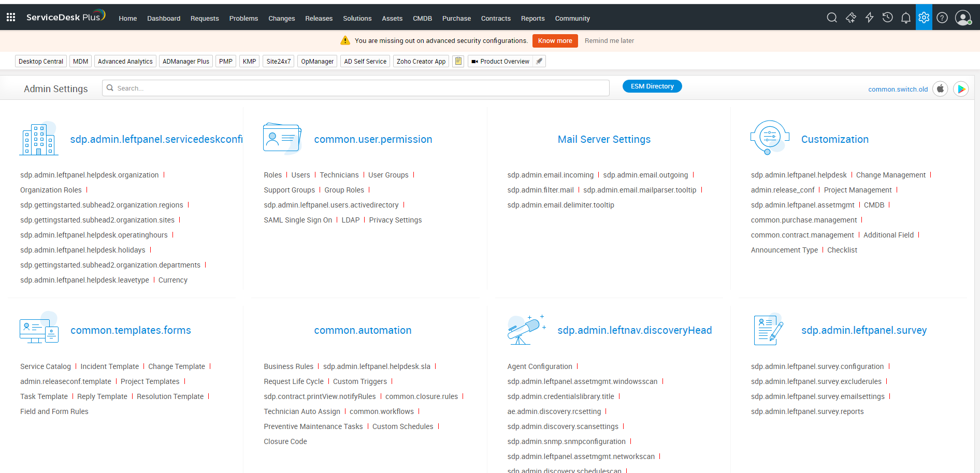Open the Closure Code link

pos(285,441)
